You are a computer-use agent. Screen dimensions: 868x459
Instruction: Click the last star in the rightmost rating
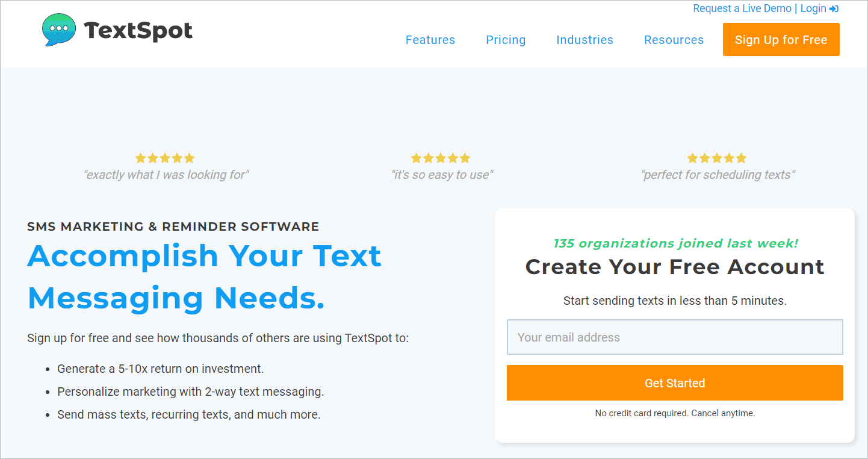[x=741, y=157]
